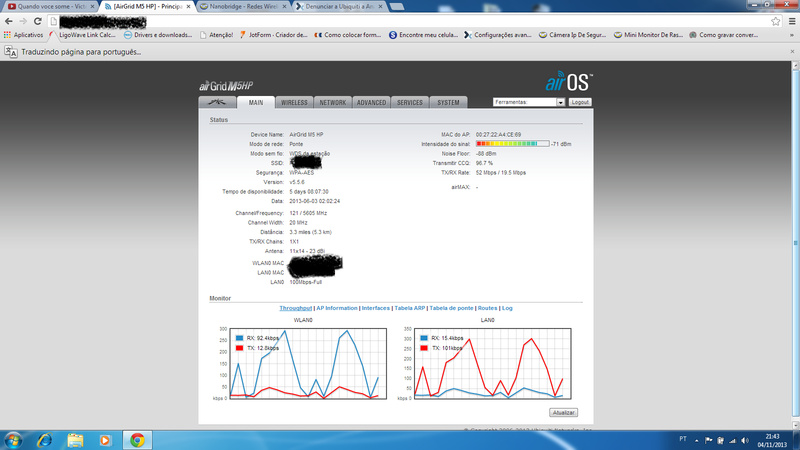Open the Câmera Ip De Segur bookmark
Viewport: 800px width, 450px height.
click(x=572, y=35)
